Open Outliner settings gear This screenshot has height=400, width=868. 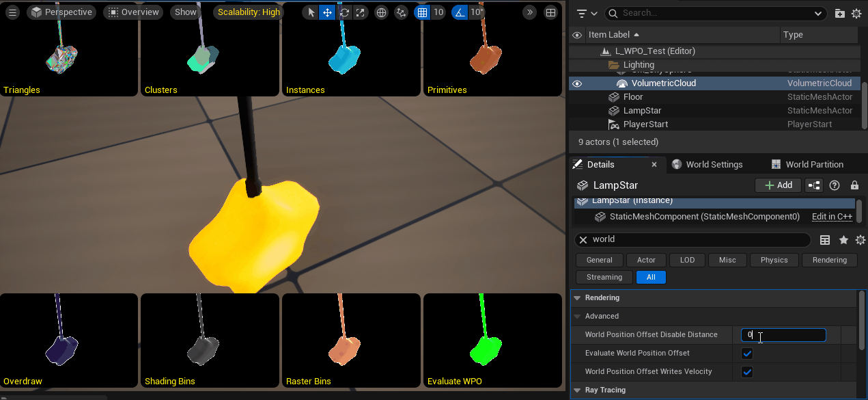coord(856,13)
